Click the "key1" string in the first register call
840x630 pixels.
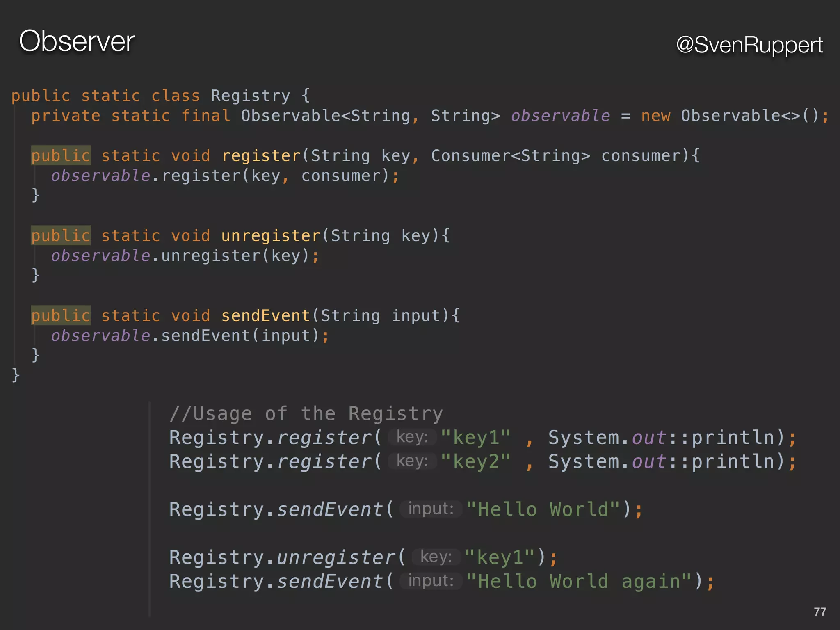click(476, 438)
